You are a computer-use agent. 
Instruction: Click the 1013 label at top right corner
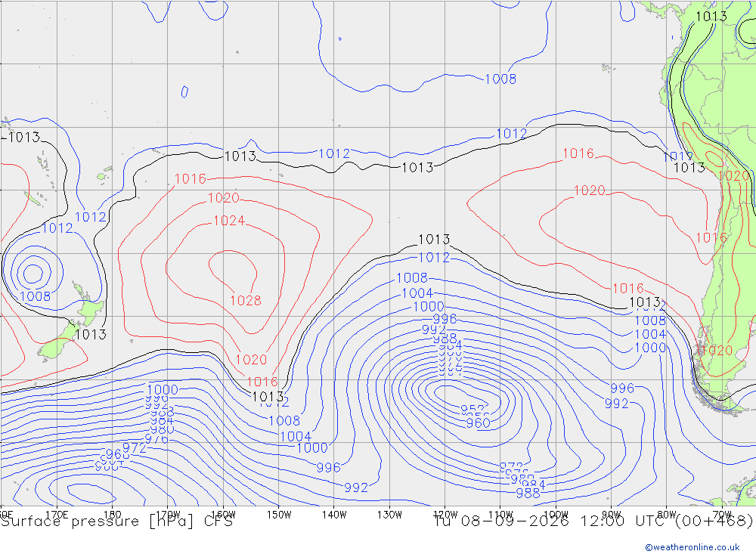(x=711, y=17)
